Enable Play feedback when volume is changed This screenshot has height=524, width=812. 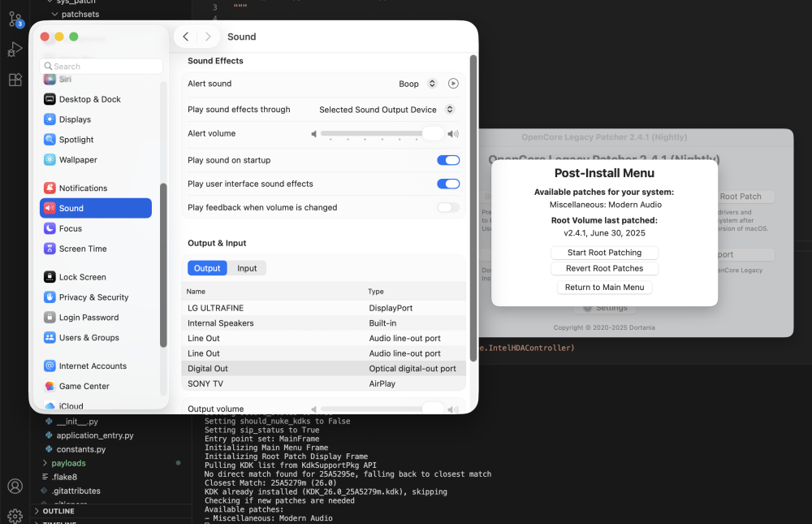click(x=448, y=207)
